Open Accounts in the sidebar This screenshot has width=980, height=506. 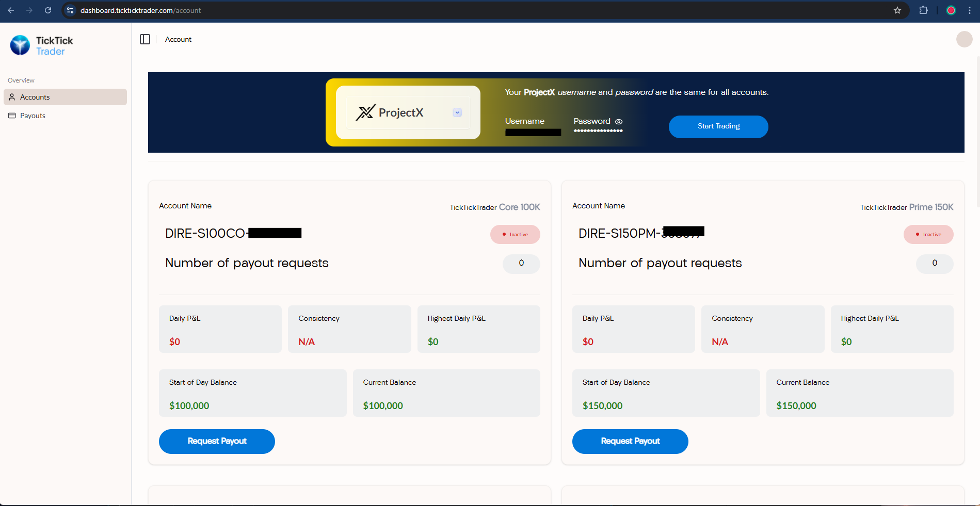(x=65, y=97)
